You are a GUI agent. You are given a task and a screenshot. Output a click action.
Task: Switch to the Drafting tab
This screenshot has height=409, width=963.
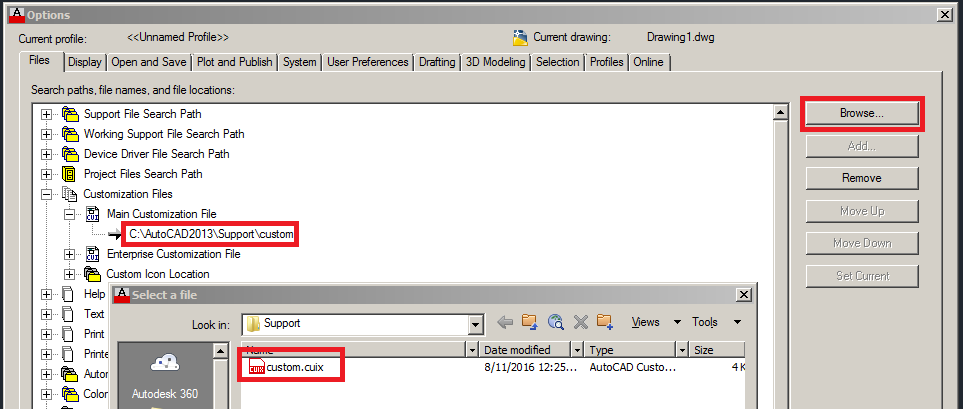tap(437, 62)
